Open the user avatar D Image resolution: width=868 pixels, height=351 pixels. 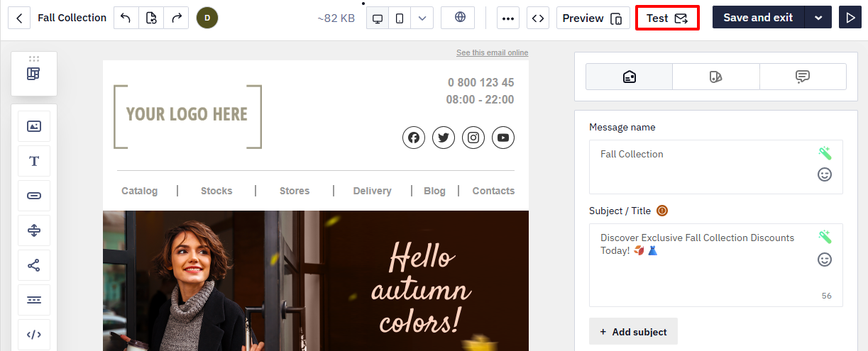point(207,18)
